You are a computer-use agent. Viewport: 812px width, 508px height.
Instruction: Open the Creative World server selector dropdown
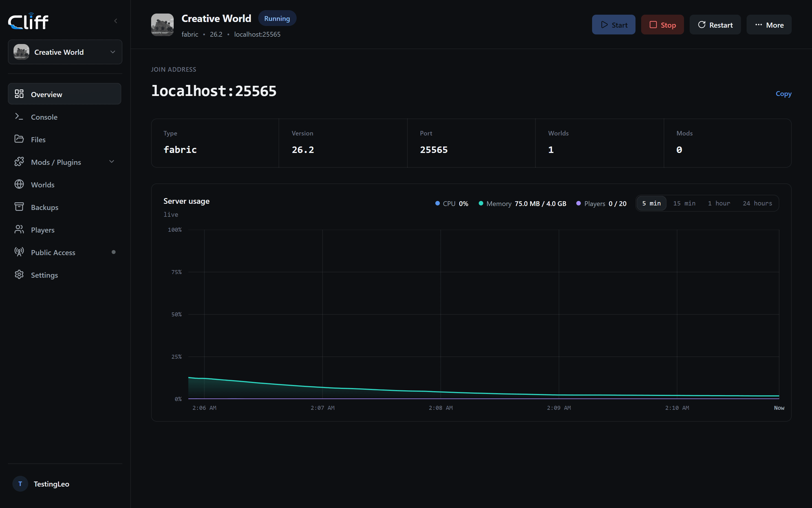click(x=65, y=52)
